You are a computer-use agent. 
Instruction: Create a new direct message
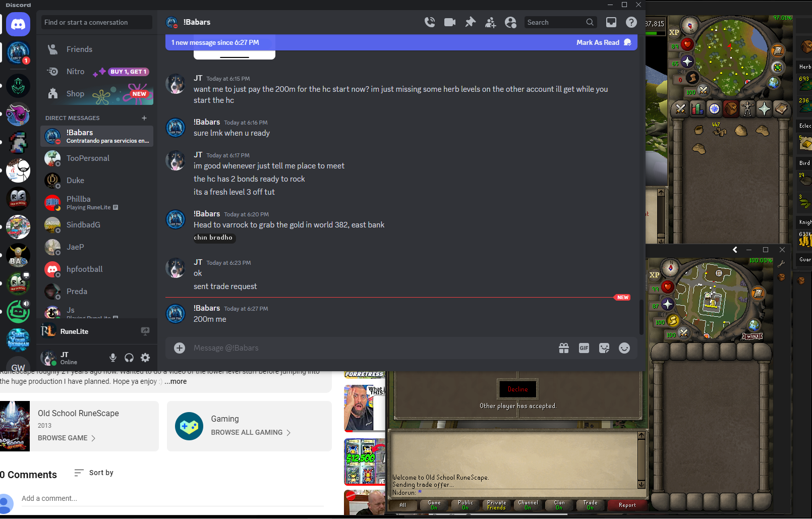tap(144, 118)
